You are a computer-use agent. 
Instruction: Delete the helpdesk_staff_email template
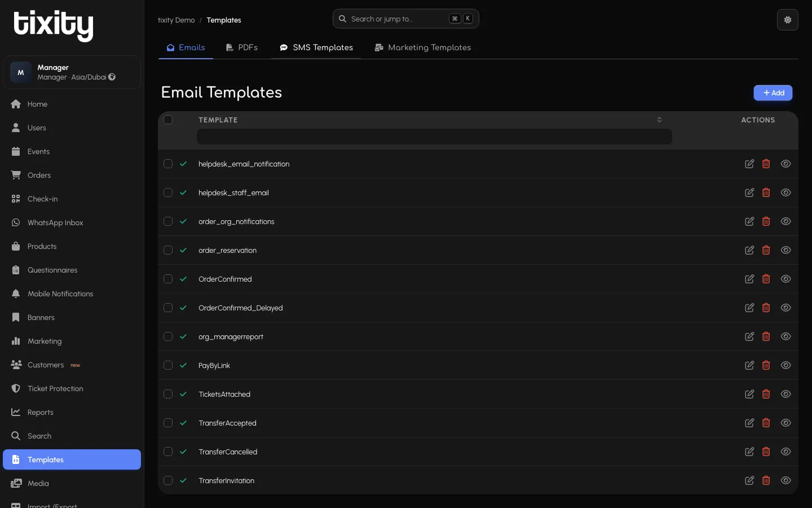766,192
